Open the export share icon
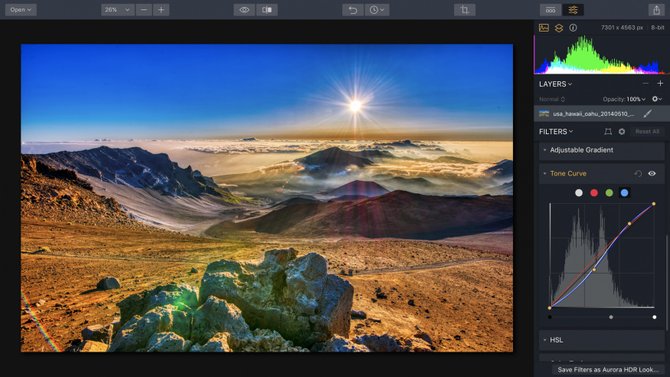This screenshot has height=377, width=670. [656, 10]
